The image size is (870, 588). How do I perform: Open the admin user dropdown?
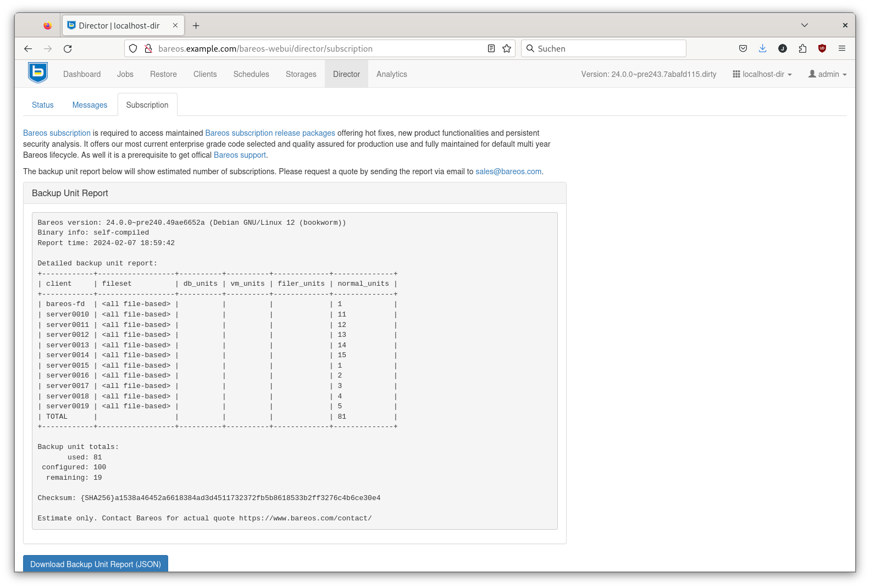pyautogui.click(x=827, y=74)
